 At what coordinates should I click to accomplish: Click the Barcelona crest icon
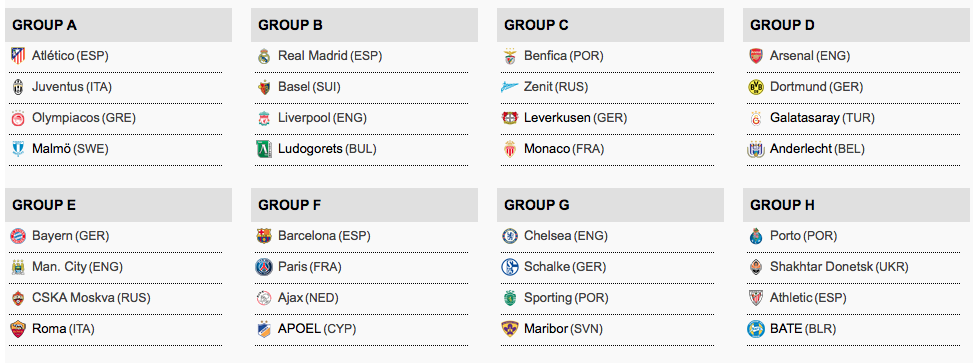point(264,236)
